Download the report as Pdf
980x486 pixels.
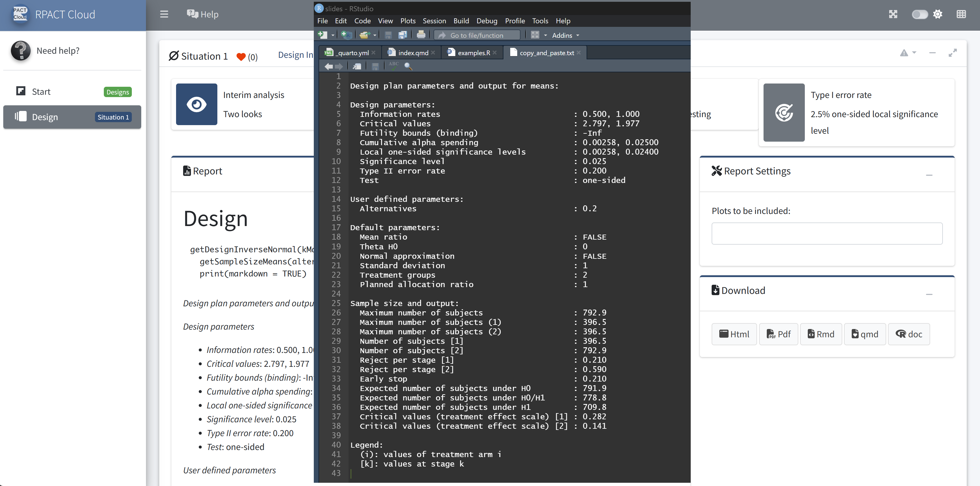[x=778, y=334]
